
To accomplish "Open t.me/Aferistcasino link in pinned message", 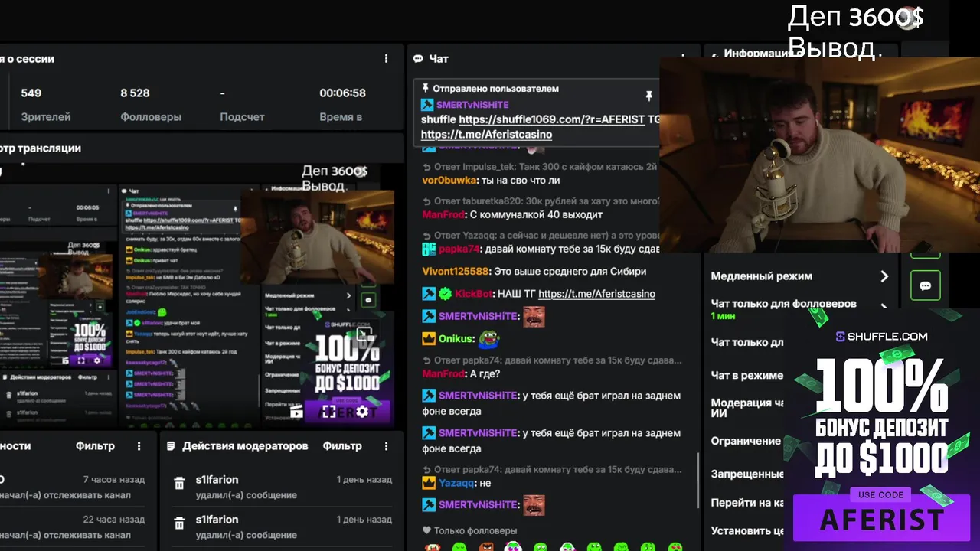I will point(486,135).
